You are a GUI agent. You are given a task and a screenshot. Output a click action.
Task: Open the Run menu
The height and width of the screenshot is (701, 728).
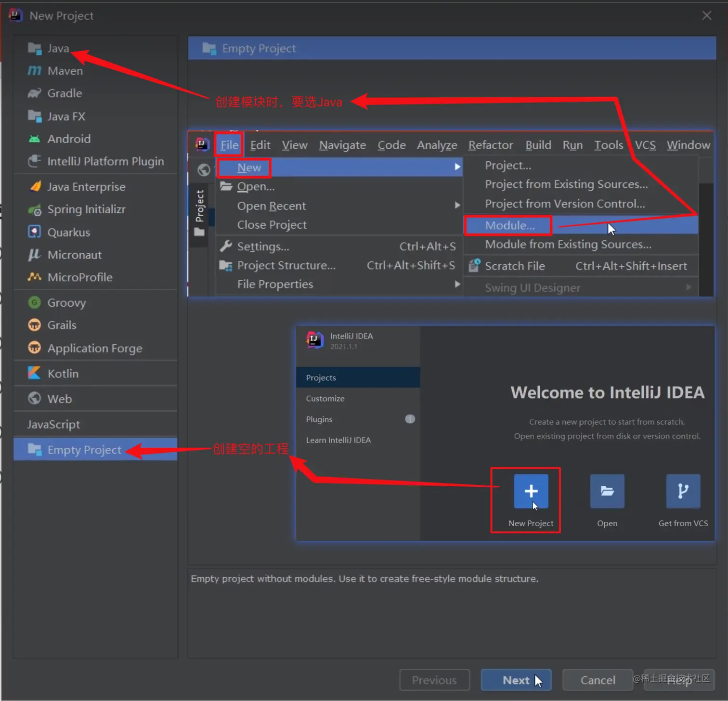coord(572,145)
